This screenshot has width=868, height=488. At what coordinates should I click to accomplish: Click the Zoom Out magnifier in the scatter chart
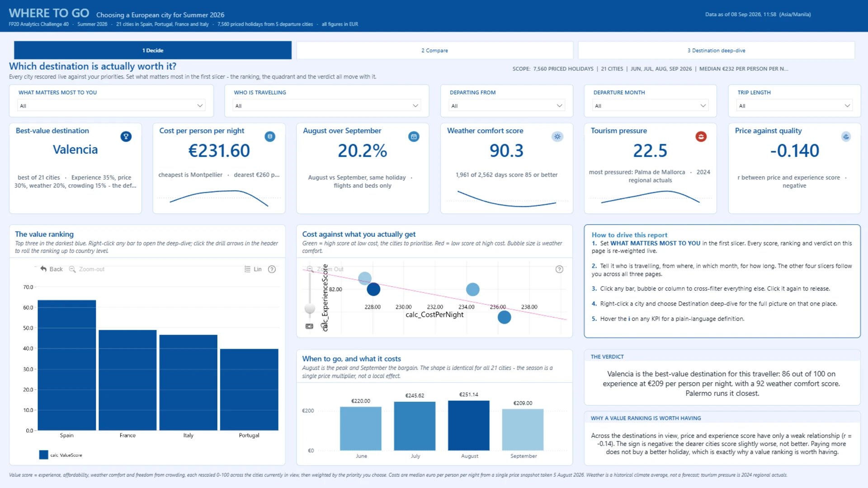(310, 269)
